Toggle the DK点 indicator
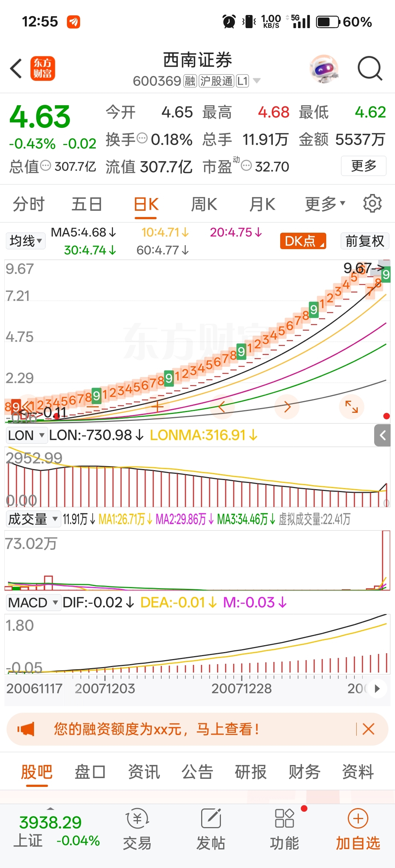The width and height of the screenshot is (395, 868). (x=303, y=241)
